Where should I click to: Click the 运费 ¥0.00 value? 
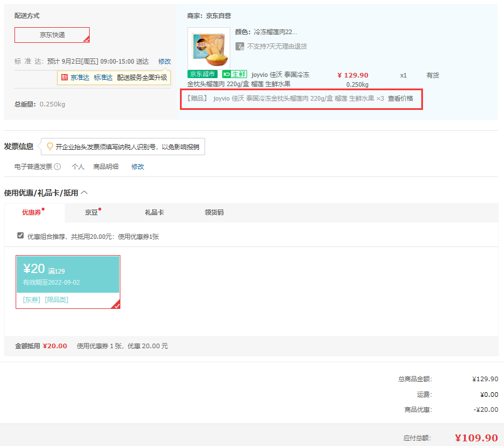[x=489, y=395]
